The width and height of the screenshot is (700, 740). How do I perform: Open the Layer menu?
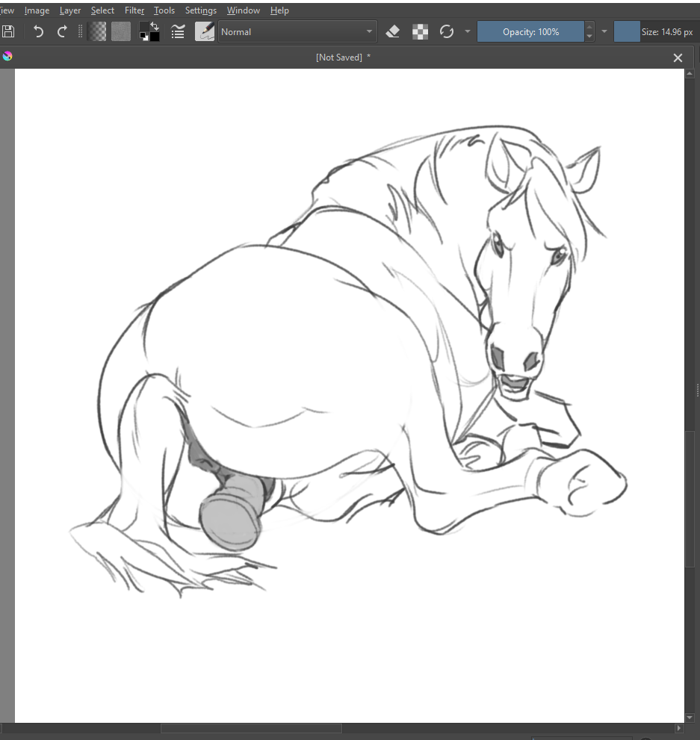(70, 10)
